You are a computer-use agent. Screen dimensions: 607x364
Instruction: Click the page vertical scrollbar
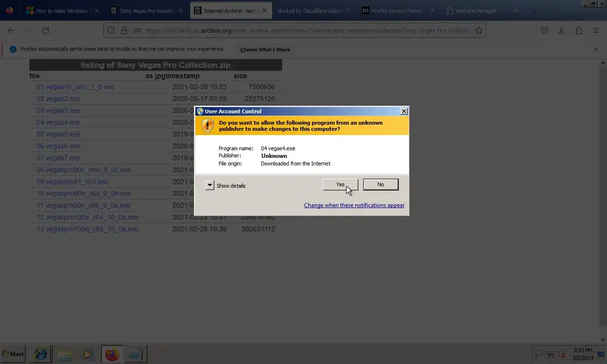tap(603, 201)
